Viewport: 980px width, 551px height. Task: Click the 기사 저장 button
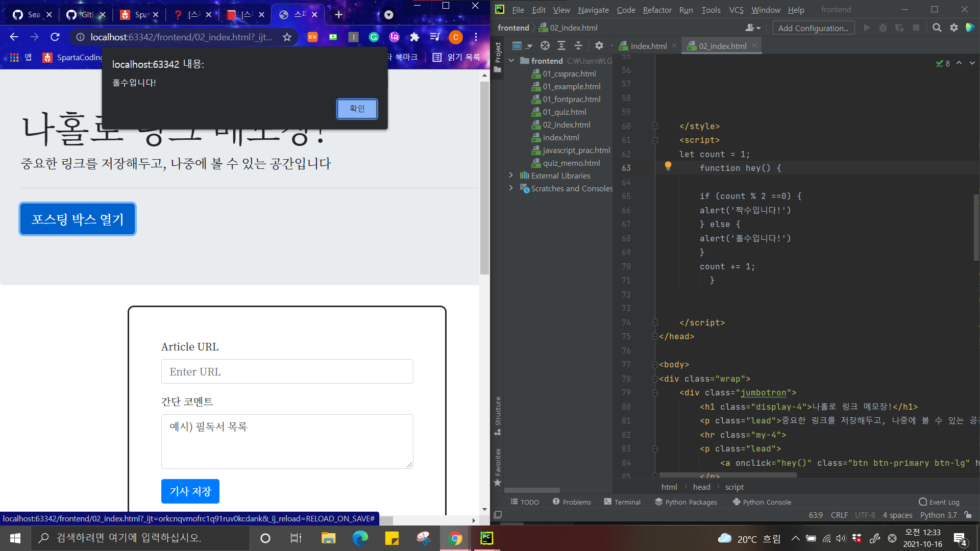(x=190, y=491)
